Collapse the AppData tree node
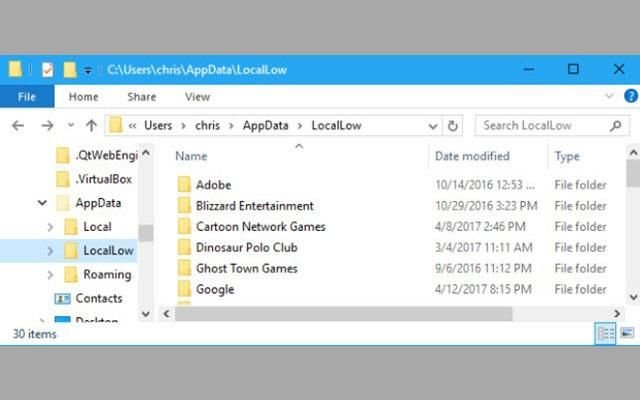This screenshot has height=400, width=640. [42, 203]
